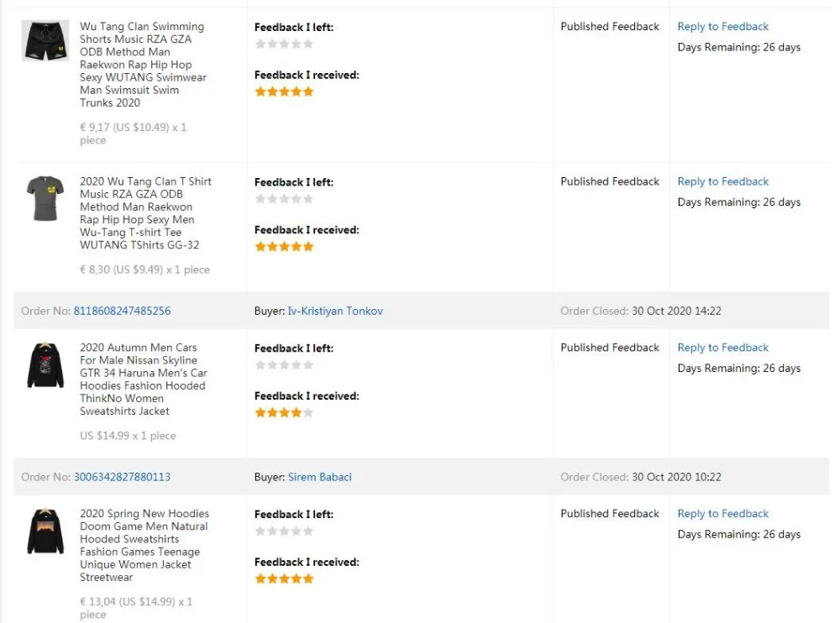This screenshot has height=623, width=840.
Task: Click empty stars under Feedback I left for shorts
Action: click(x=284, y=44)
